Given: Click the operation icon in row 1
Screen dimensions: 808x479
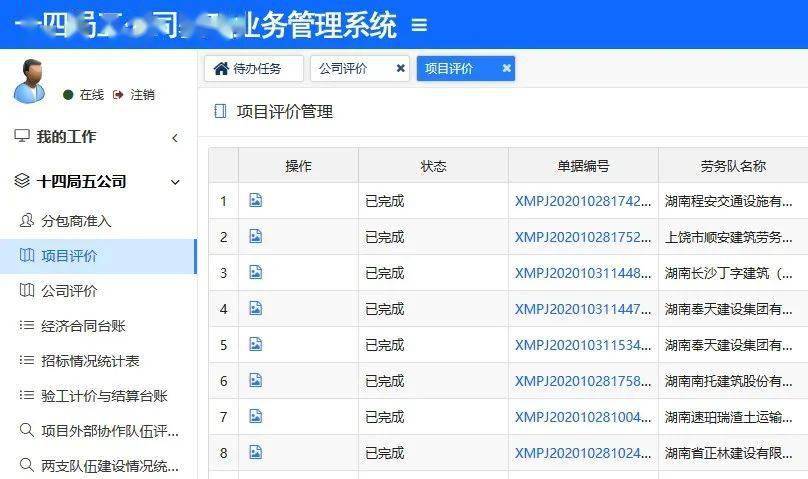Looking at the screenshot, I should (255, 201).
